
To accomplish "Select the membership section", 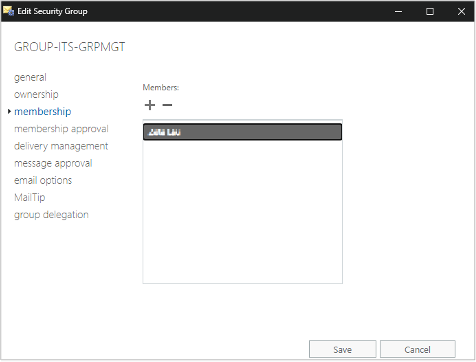I will pos(43,111).
